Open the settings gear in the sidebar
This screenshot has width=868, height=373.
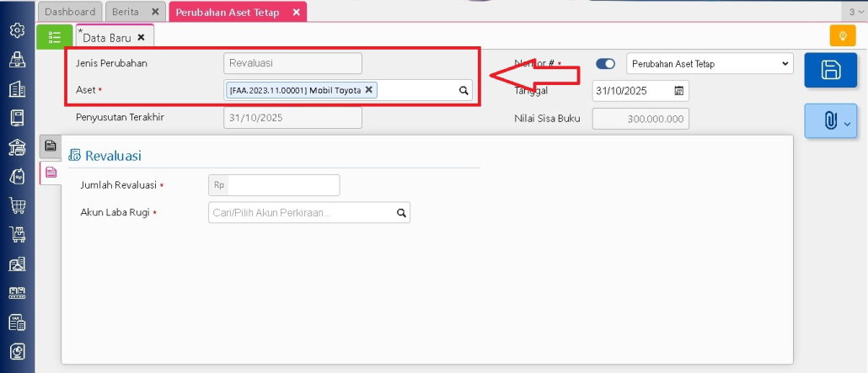(x=17, y=30)
